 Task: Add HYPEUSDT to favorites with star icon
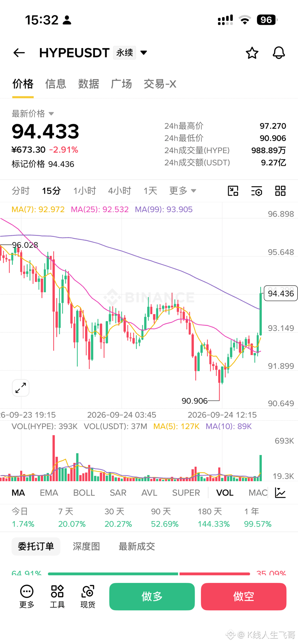coord(252,53)
